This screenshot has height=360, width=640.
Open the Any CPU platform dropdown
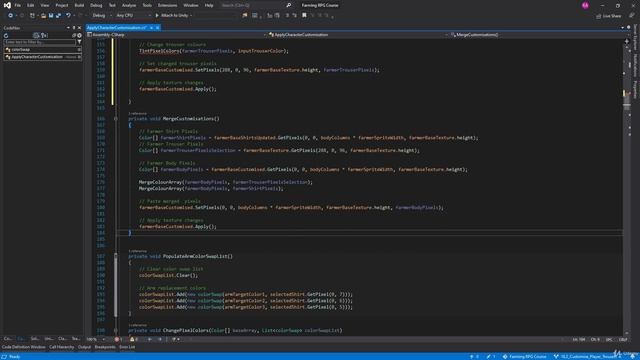[x=133, y=16]
